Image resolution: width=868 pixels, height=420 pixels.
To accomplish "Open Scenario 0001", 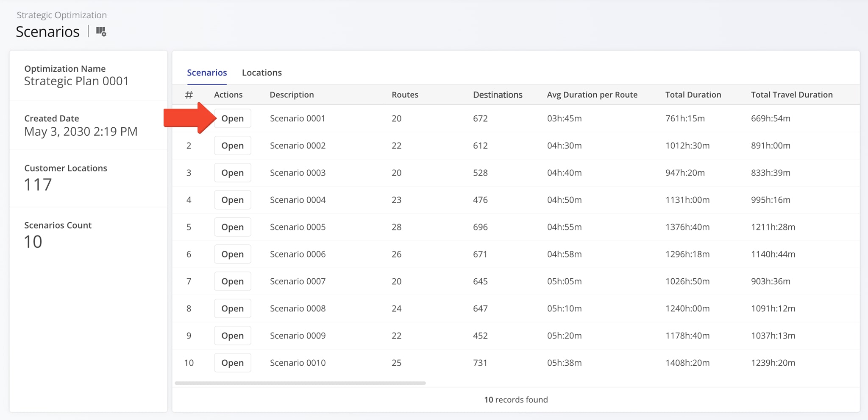I will click(232, 118).
